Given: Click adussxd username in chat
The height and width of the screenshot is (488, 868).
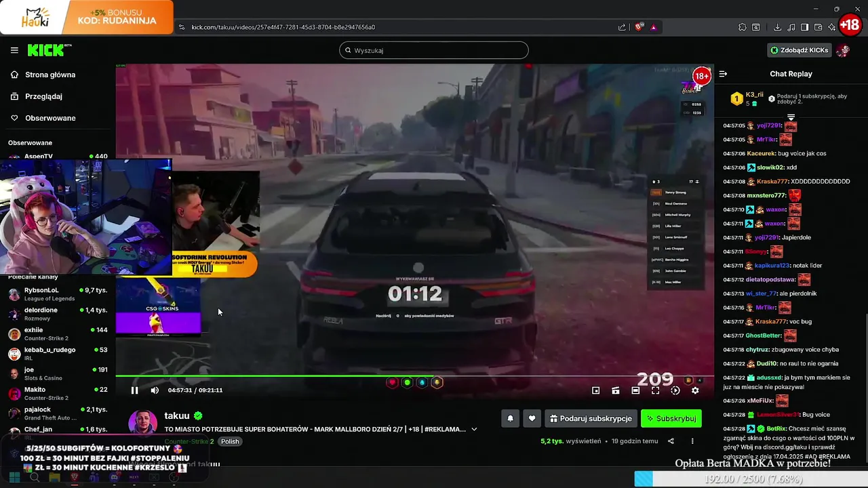Looking at the screenshot, I should [x=770, y=378].
